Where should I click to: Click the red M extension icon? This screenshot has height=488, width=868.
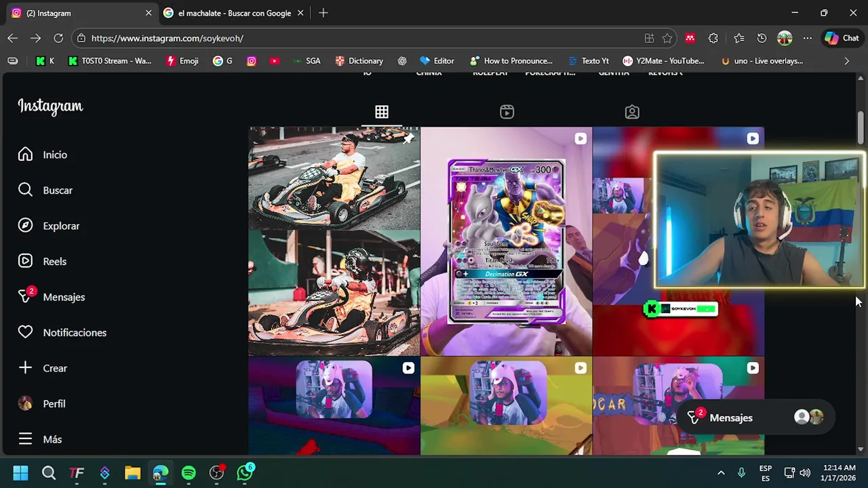[x=690, y=38]
